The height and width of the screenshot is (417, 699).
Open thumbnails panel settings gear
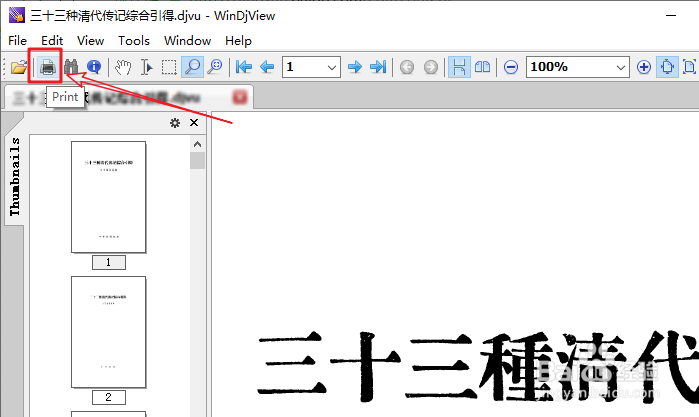click(x=175, y=123)
